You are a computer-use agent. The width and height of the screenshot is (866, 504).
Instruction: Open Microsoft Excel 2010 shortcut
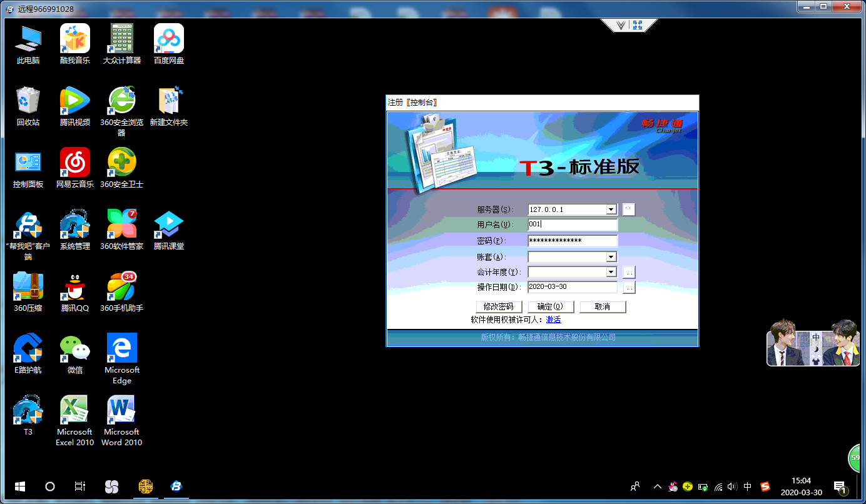click(x=75, y=420)
